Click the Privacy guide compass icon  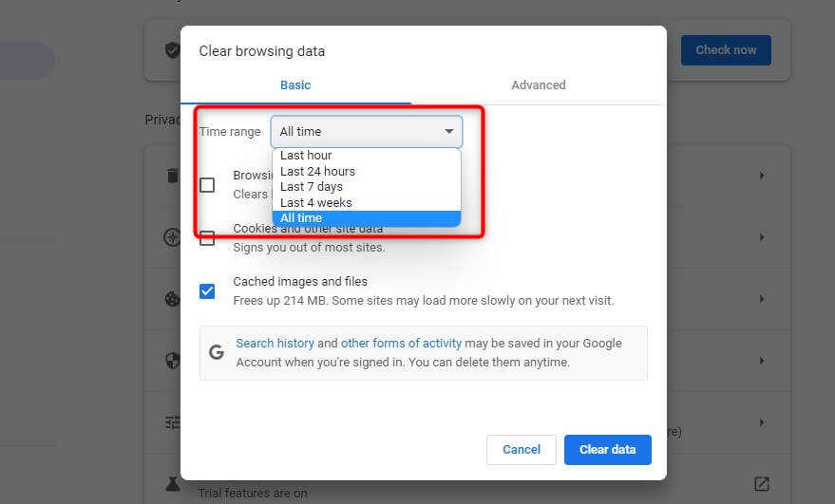click(x=172, y=237)
